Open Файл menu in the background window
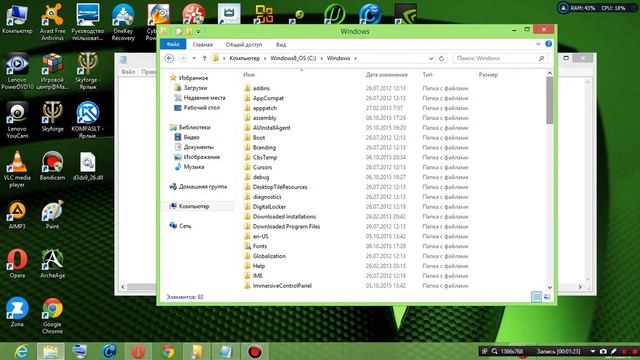The width and height of the screenshot is (640, 360). coord(128,72)
